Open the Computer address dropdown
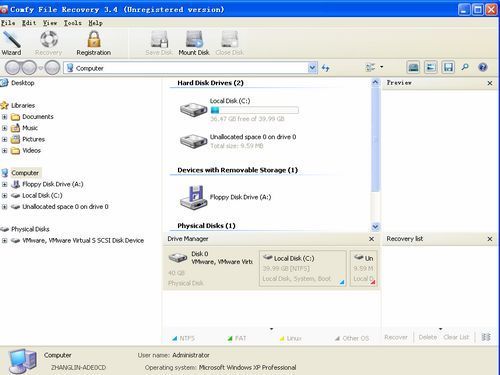This screenshot has height=375, width=500. click(312, 68)
